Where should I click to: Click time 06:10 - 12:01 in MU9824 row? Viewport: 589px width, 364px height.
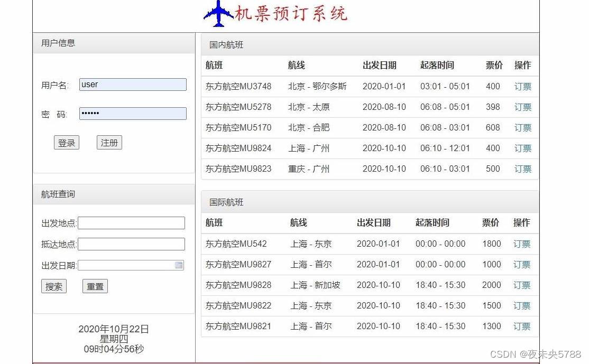445,148
